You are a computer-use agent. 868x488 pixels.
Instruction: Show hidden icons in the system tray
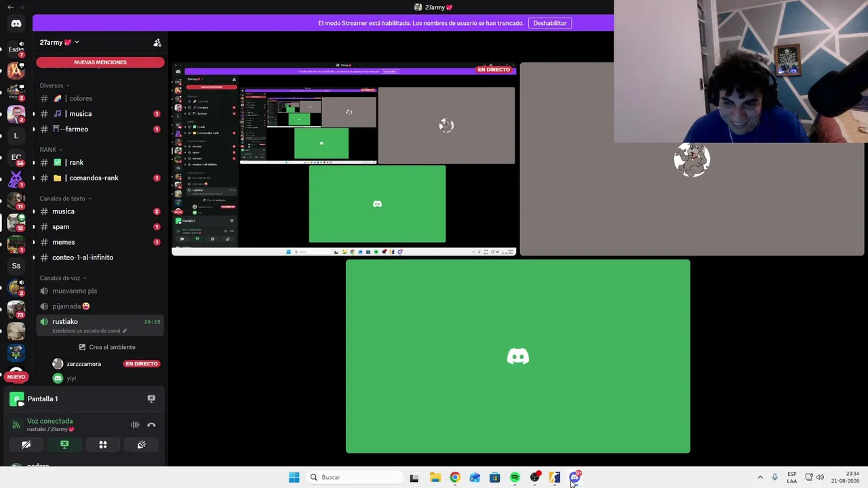pos(759,477)
